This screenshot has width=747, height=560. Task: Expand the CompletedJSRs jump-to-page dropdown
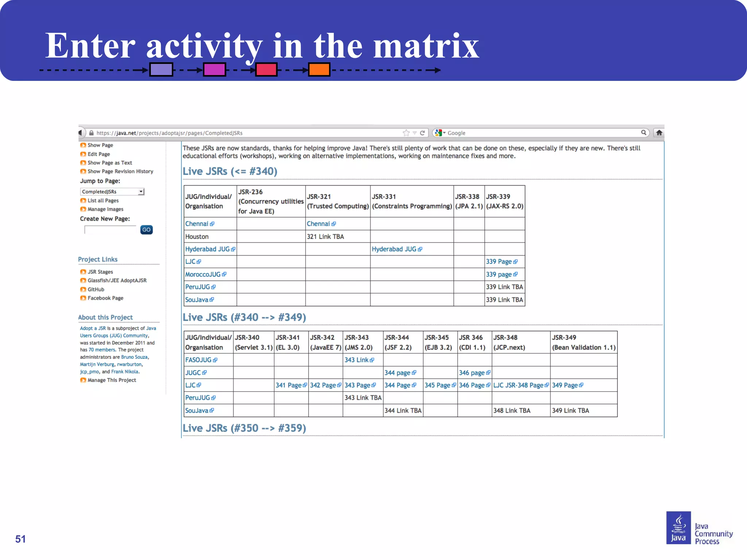[x=112, y=191]
